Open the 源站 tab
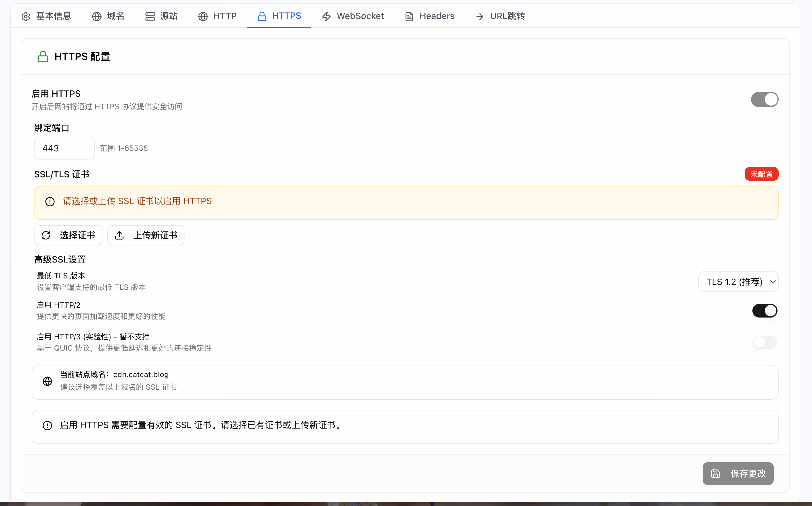The height and width of the screenshot is (506, 812). (x=161, y=16)
